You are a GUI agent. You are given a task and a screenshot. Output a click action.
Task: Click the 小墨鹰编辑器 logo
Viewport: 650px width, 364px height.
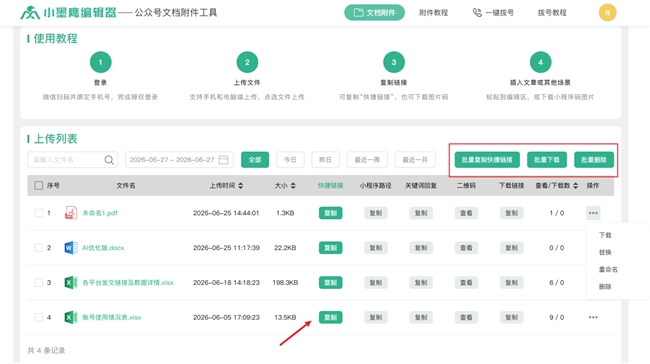[68, 12]
